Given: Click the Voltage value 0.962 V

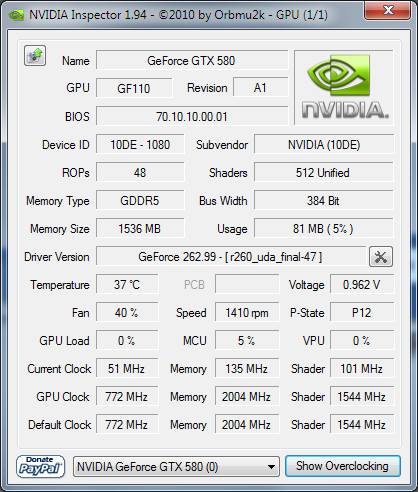Looking at the screenshot, I should (362, 284).
